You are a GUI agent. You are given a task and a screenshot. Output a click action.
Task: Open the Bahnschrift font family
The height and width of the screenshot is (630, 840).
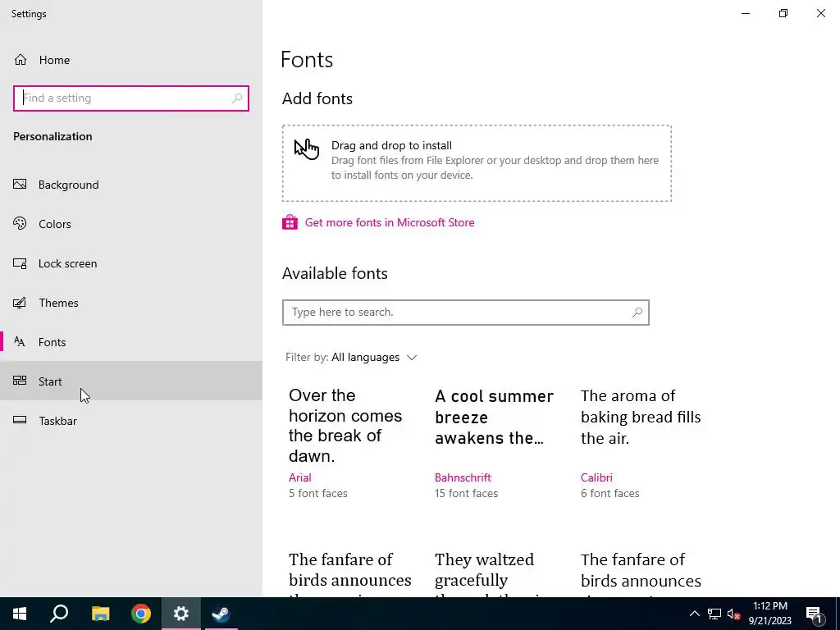coord(463,477)
